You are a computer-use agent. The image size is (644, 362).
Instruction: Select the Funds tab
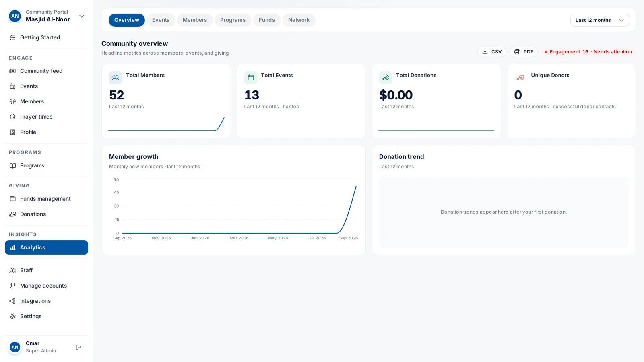pyautogui.click(x=267, y=20)
